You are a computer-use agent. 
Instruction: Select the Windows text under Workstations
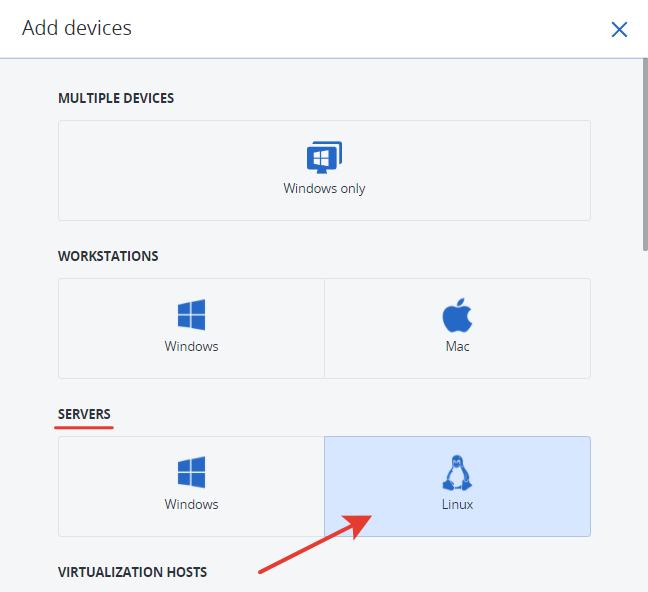191,346
